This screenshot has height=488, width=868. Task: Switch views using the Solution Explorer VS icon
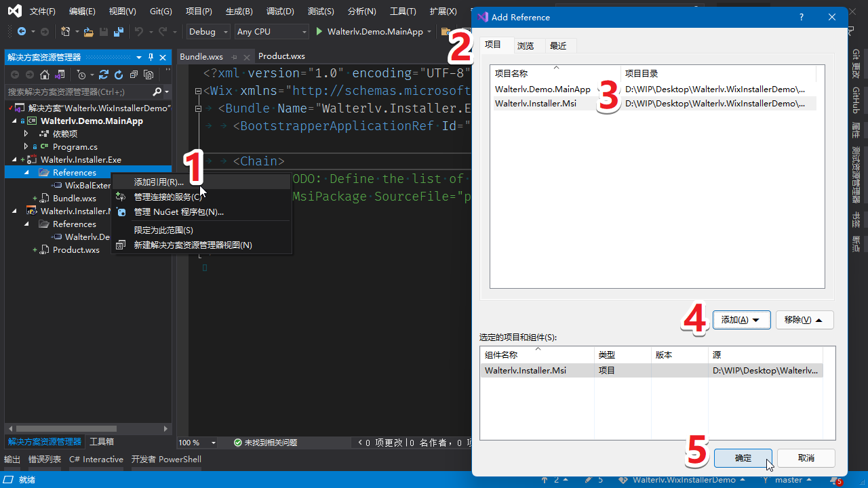tap(60, 75)
